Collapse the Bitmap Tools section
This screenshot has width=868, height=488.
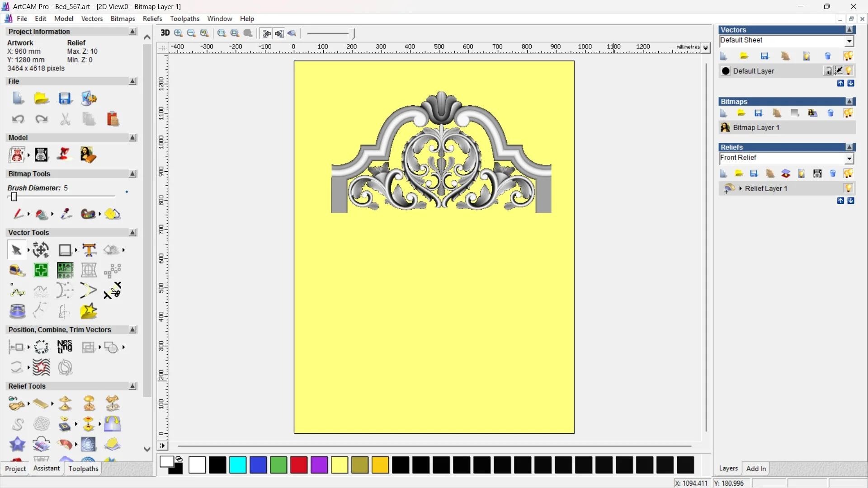(x=132, y=174)
